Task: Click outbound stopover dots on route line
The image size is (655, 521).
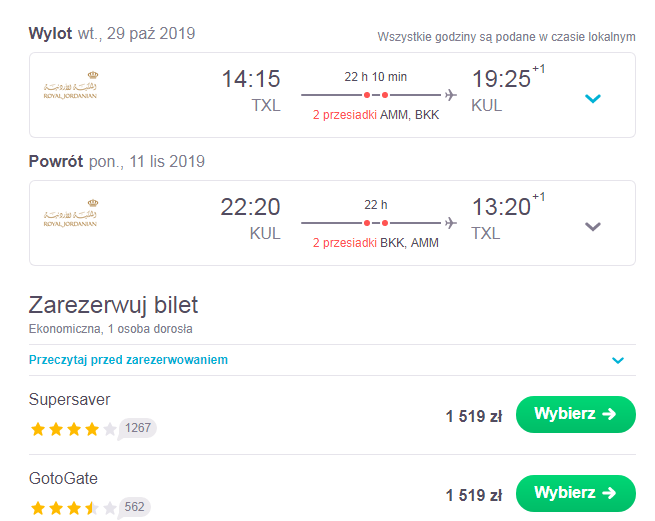Action: coord(376,95)
